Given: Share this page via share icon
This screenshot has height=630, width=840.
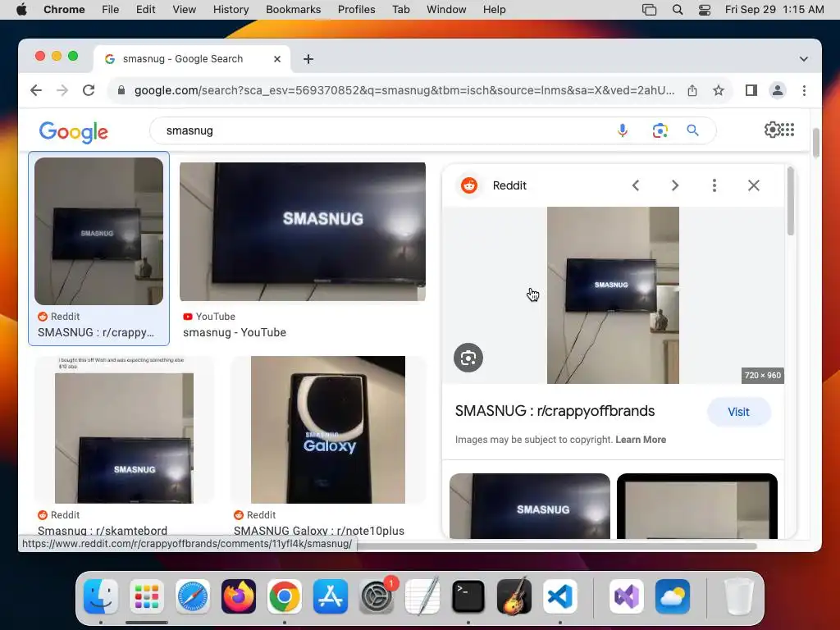Looking at the screenshot, I should click(x=692, y=90).
